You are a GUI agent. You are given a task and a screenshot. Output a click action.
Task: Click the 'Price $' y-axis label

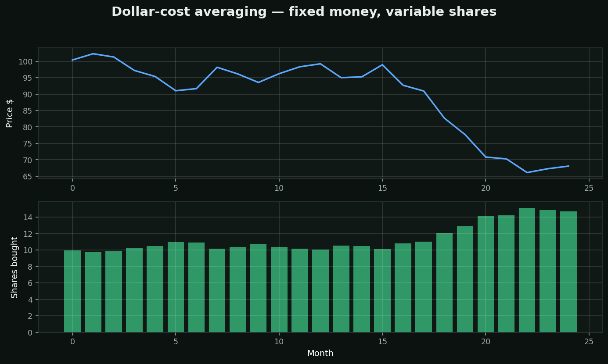click(10, 113)
